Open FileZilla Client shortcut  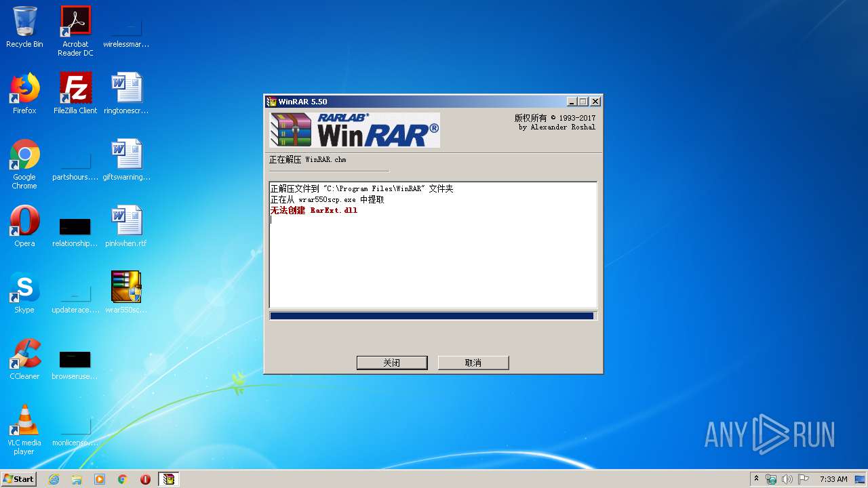point(75,94)
